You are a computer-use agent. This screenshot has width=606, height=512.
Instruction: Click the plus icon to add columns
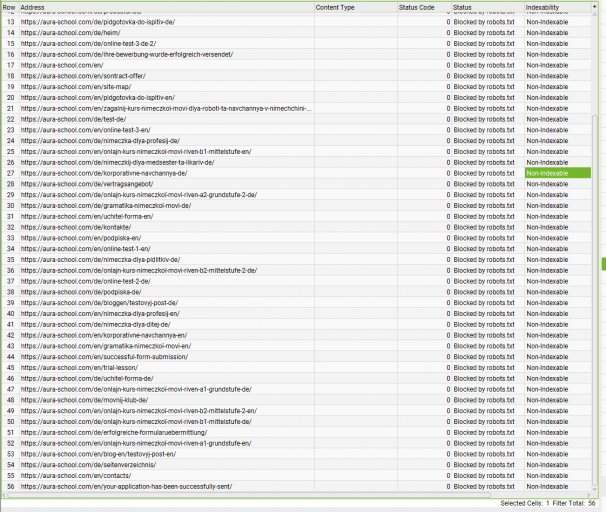(x=594, y=7)
